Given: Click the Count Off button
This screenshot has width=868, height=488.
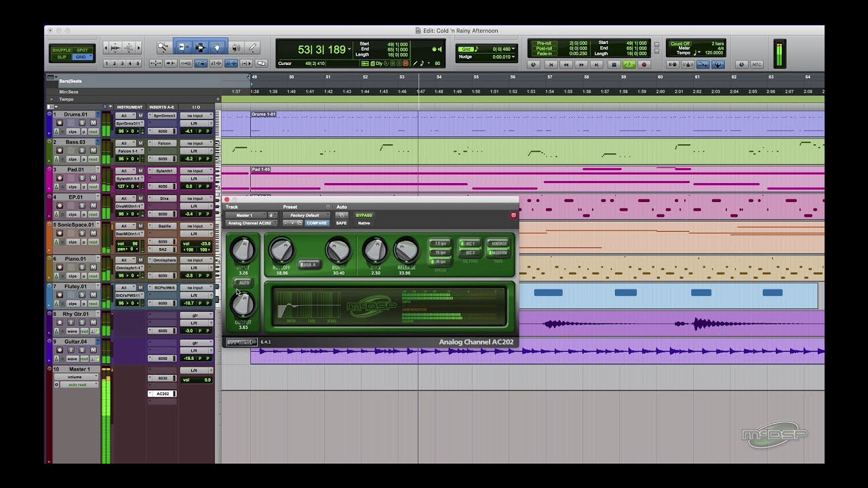Looking at the screenshot, I should [x=680, y=43].
